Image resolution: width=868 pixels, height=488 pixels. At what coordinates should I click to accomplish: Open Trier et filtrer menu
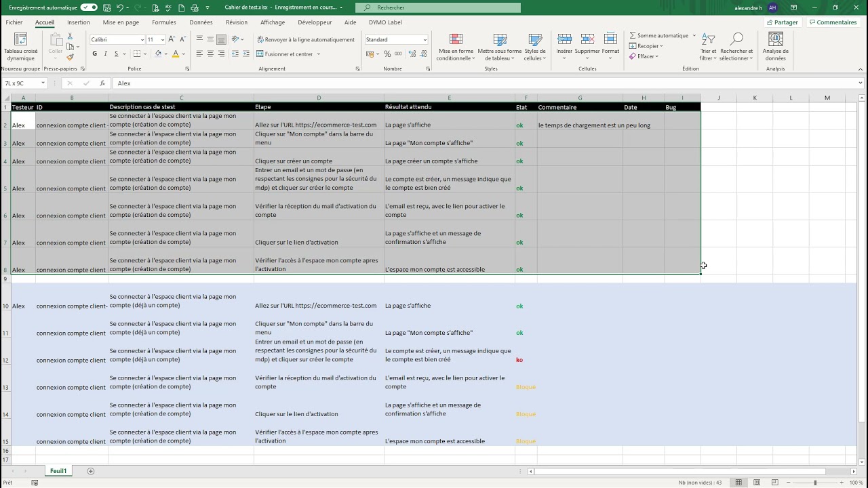[x=708, y=47]
